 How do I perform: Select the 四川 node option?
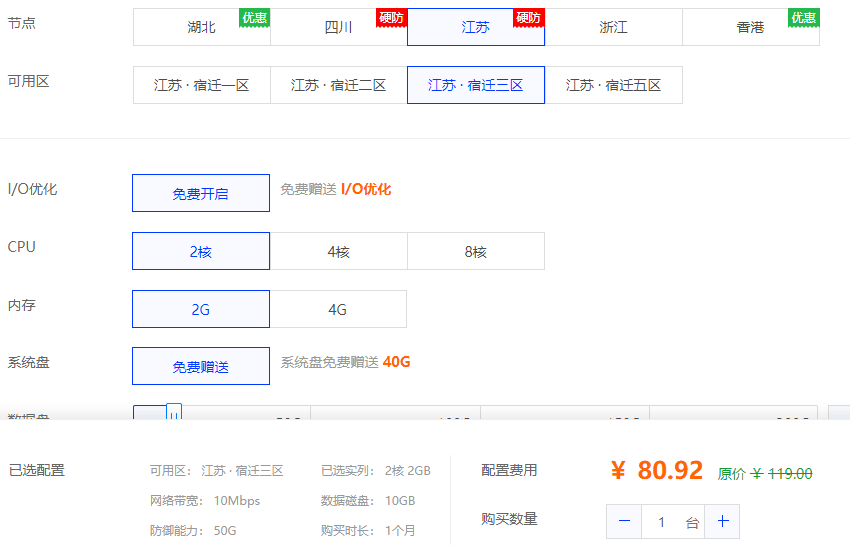pyautogui.click(x=339, y=27)
